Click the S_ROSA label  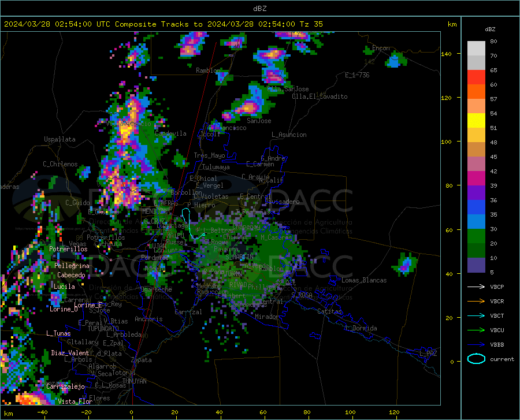click(x=302, y=295)
